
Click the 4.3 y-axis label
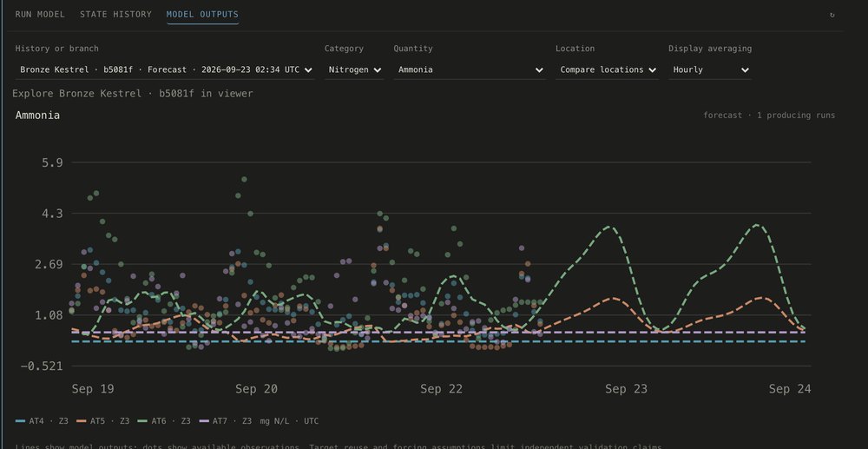click(52, 213)
